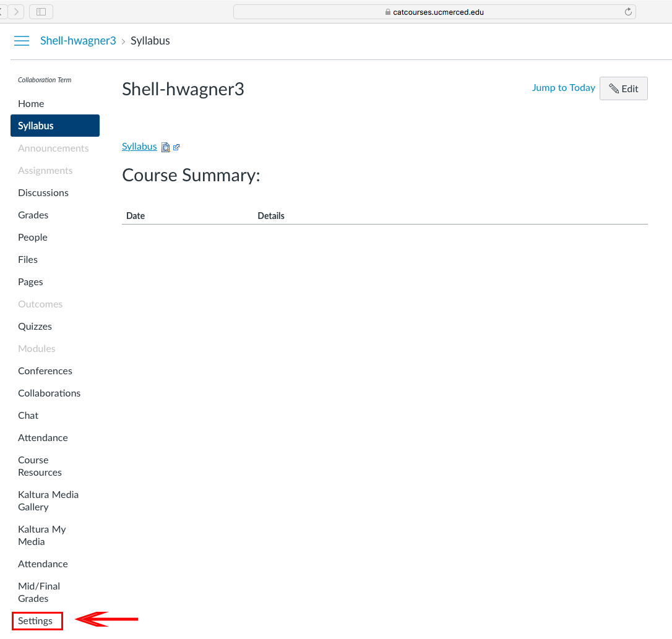672x639 pixels.
Task: Click the catcourses.ucmerced.edu address bar
Action: point(433,12)
